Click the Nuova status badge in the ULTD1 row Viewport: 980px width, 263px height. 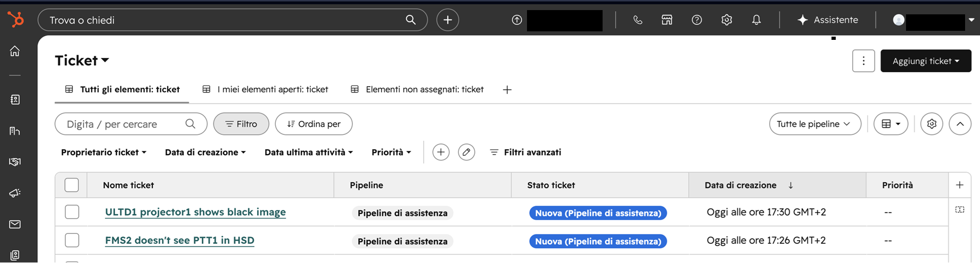(598, 213)
